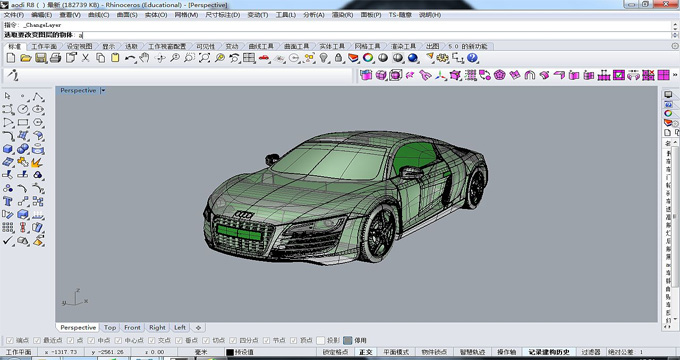Click the light bulb hide objects icon

click(324, 58)
